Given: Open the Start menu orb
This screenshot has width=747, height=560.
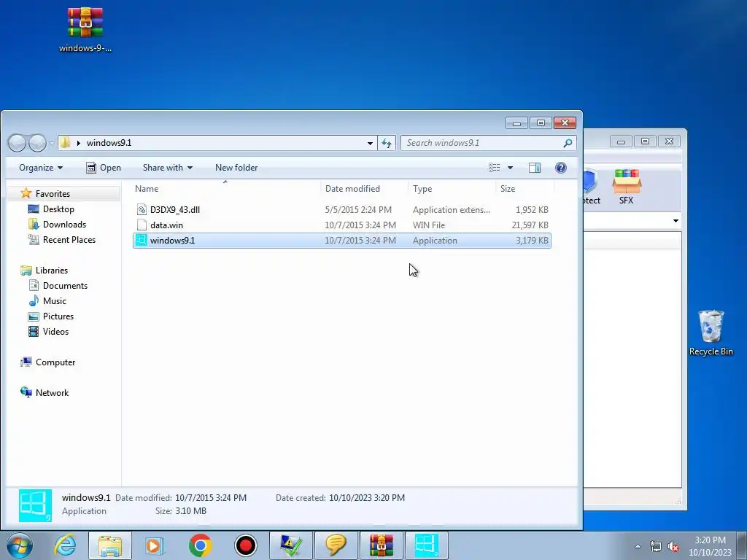Looking at the screenshot, I should point(20,545).
